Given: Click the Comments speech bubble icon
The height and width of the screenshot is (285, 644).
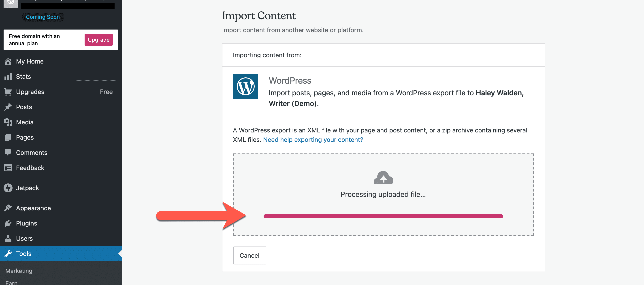Looking at the screenshot, I should (x=8, y=153).
